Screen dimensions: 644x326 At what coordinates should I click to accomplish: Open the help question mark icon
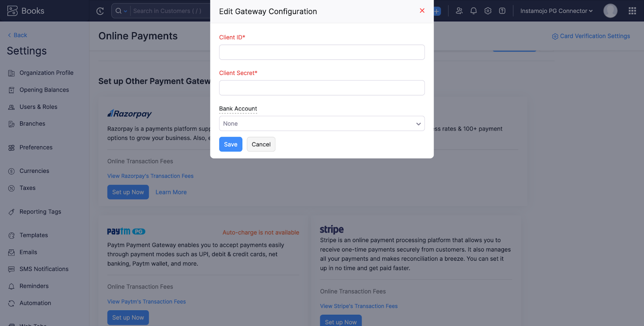pyautogui.click(x=502, y=11)
